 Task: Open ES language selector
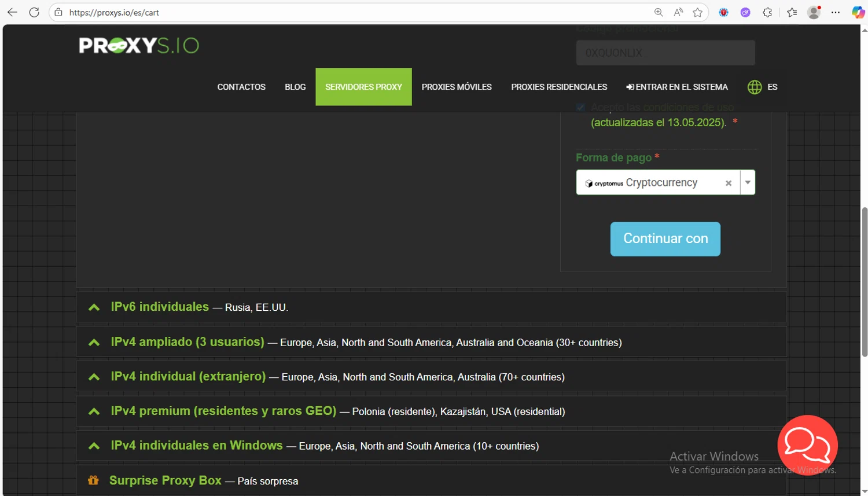[x=773, y=87]
